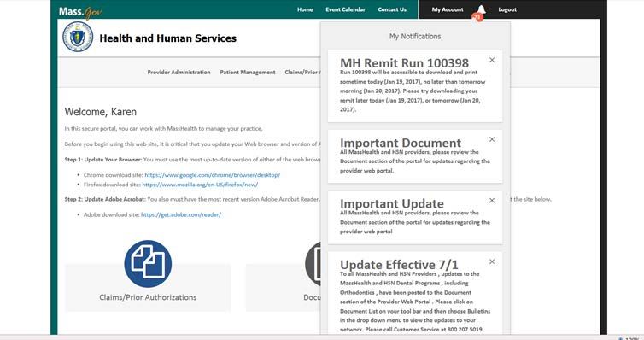
Task: Click the Important Document heading
Action: pyautogui.click(x=401, y=143)
